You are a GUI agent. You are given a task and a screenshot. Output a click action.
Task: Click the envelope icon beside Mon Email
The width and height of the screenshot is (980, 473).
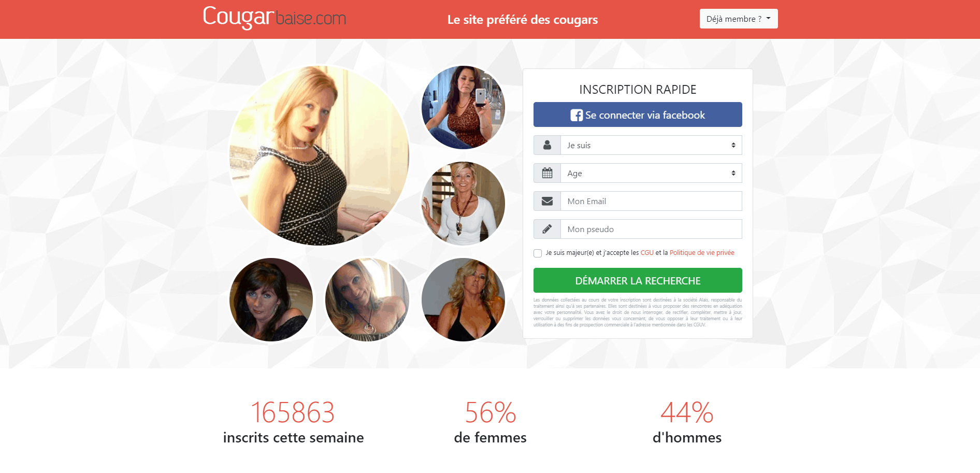(x=547, y=201)
